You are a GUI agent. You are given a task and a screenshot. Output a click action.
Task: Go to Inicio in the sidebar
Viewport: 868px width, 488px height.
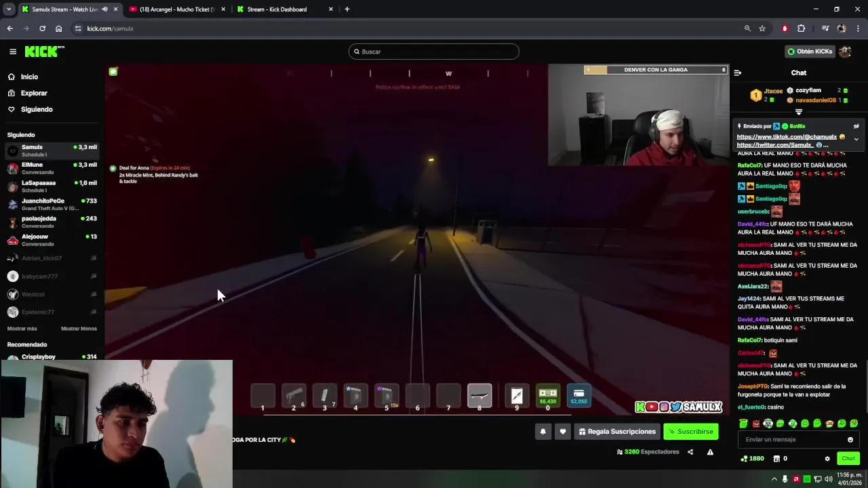pyautogui.click(x=29, y=77)
